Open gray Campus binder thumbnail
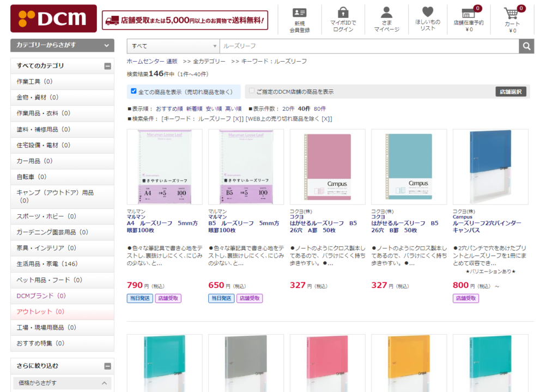Viewport: 558px width, 392px height. 246,363
